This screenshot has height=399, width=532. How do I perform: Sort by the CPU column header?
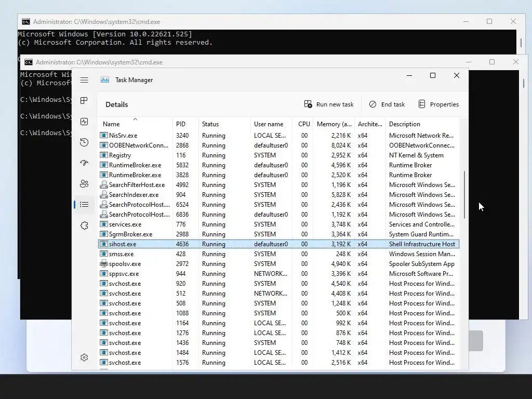pyautogui.click(x=304, y=124)
